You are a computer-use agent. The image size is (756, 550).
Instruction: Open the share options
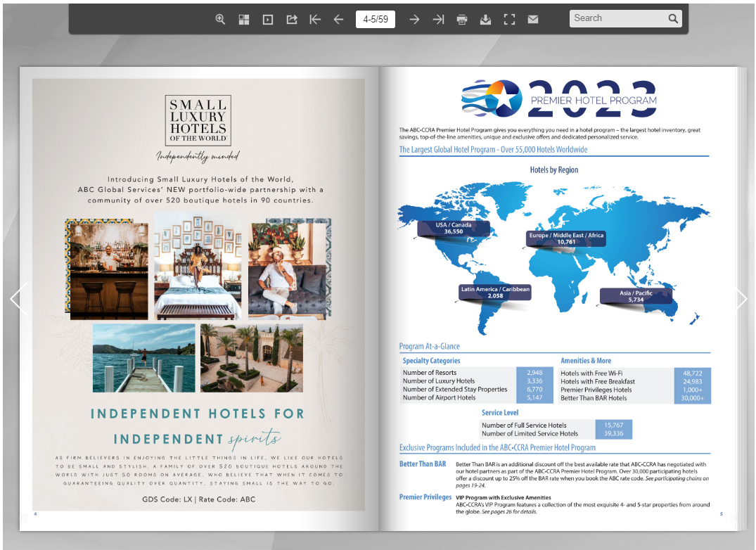tap(291, 19)
